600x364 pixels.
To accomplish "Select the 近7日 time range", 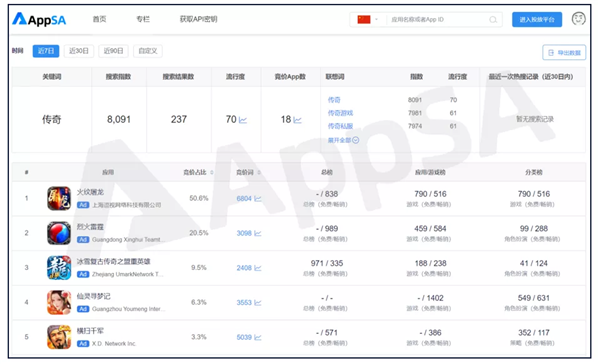I will point(46,51).
